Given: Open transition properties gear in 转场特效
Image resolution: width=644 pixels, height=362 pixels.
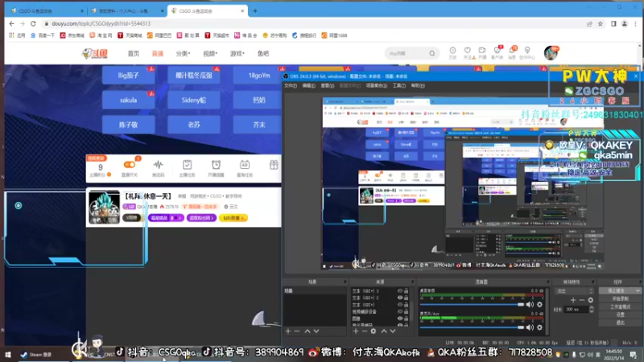Looking at the screenshot, I should pyautogui.click(x=590, y=300).
